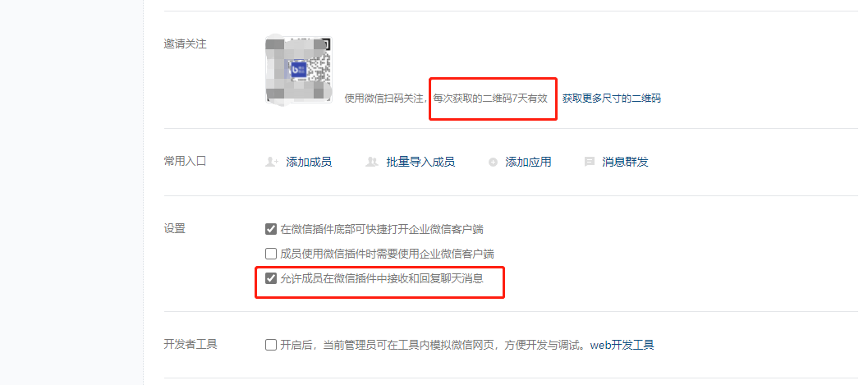Click the 每次获取的二维码7天有效 text
Screen dimensions: 868x385
point(490,99)
